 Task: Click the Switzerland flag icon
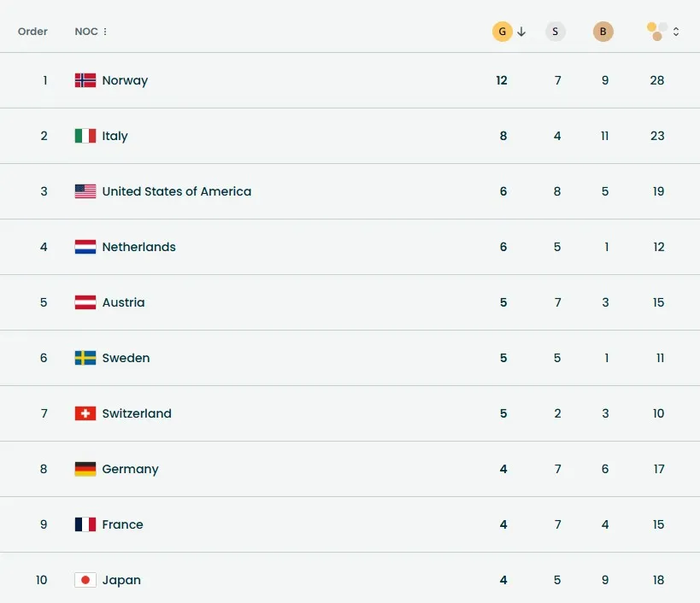click(x=85, y=413)
